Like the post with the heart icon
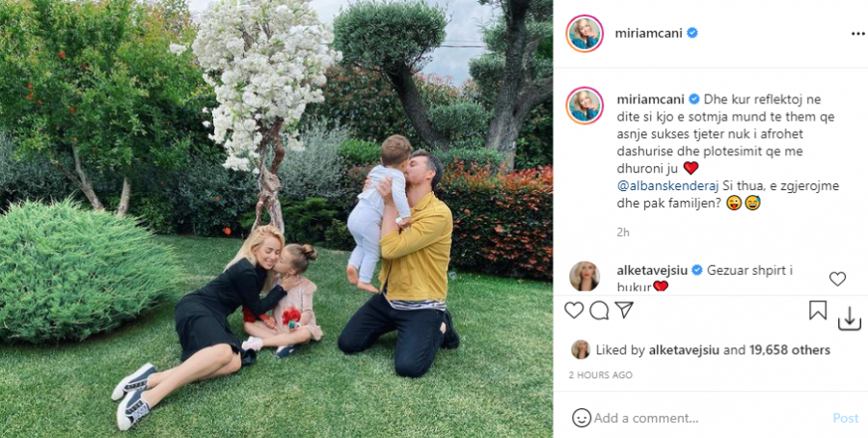Screen dimensions: 868x438 (574, 311)
